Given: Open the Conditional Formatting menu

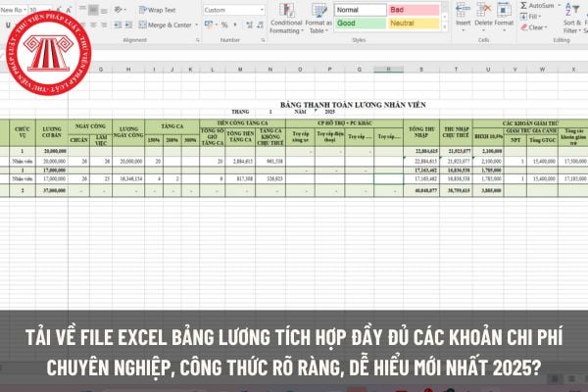Looking at the screenshot, I should coord(286,19).
